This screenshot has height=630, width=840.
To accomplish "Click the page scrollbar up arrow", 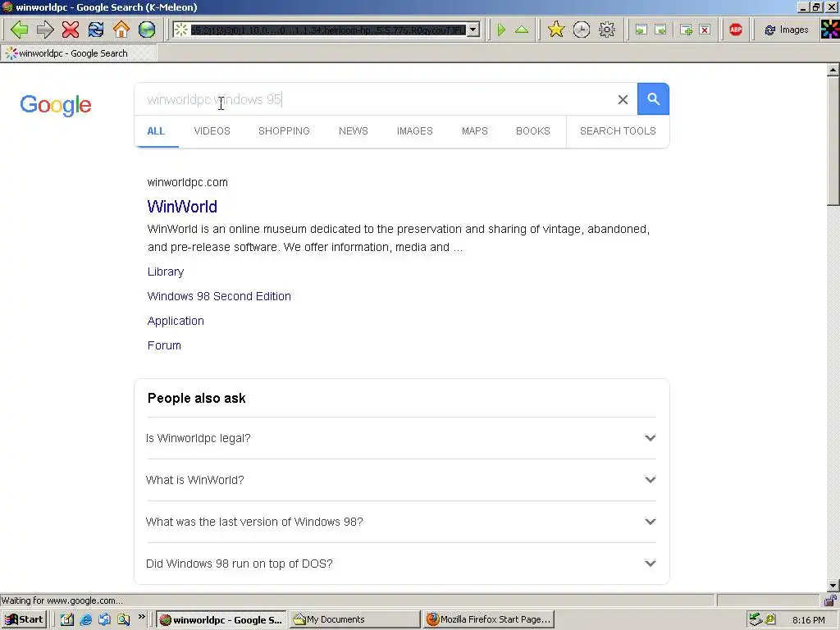I will pos(833,70).
